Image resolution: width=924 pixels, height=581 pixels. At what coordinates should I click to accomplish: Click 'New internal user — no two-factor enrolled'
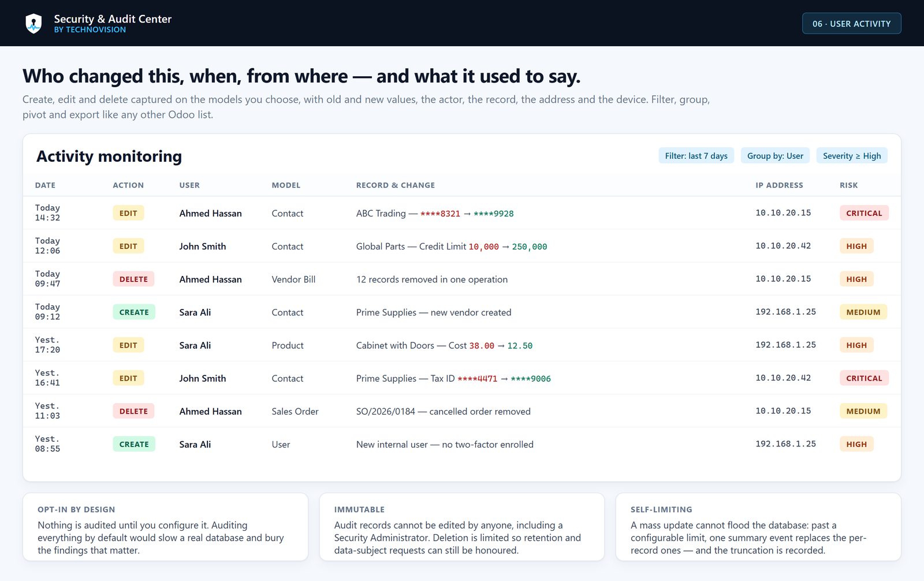pyautogui.click(x=445, y=444)
